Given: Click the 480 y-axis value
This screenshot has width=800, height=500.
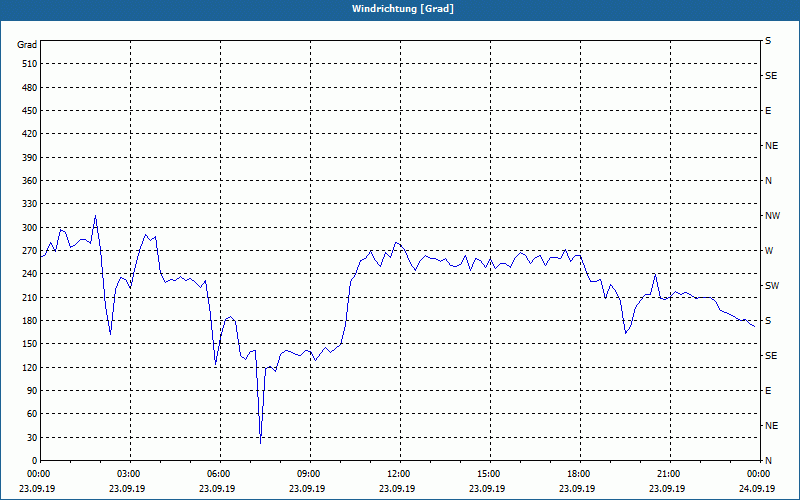Looking at the screenshot, I should click(29, 87).
